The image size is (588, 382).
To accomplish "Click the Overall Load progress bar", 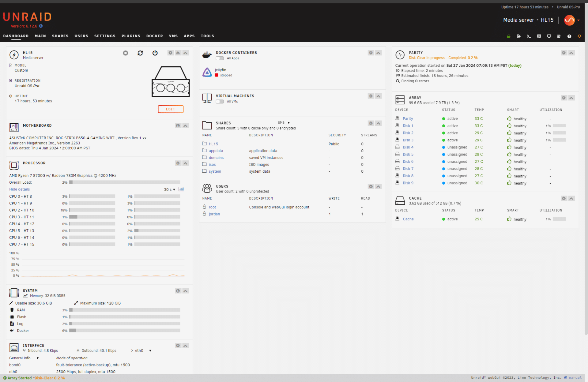I will coord(125,182).
